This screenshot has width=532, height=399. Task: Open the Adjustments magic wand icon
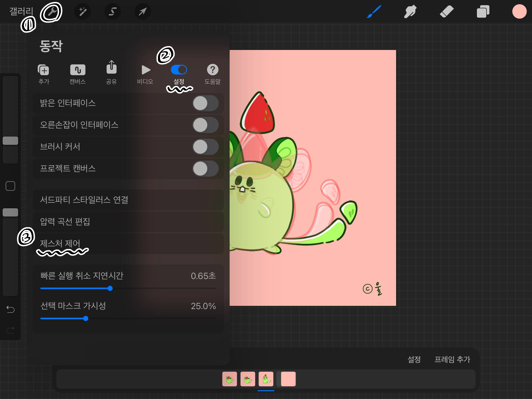[83, 12]
